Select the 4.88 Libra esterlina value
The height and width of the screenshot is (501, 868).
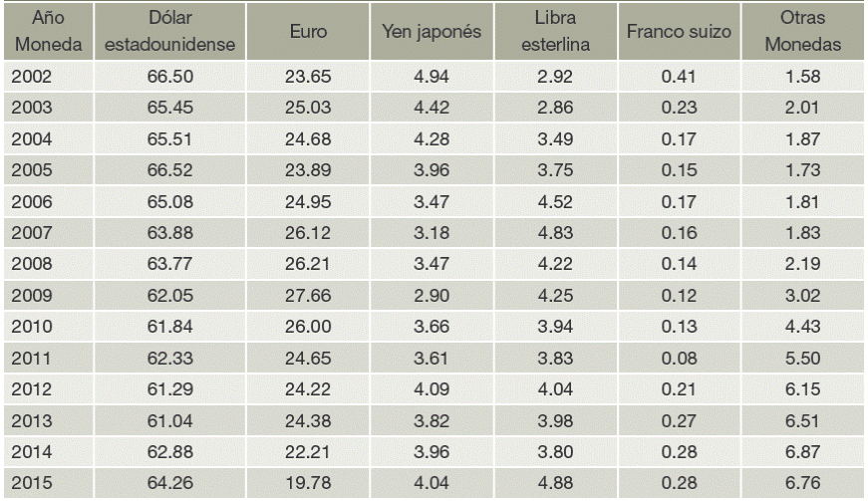[x=554, y=485]
